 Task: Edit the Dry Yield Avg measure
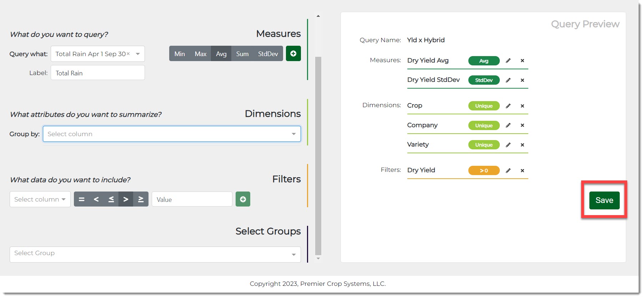508,61
